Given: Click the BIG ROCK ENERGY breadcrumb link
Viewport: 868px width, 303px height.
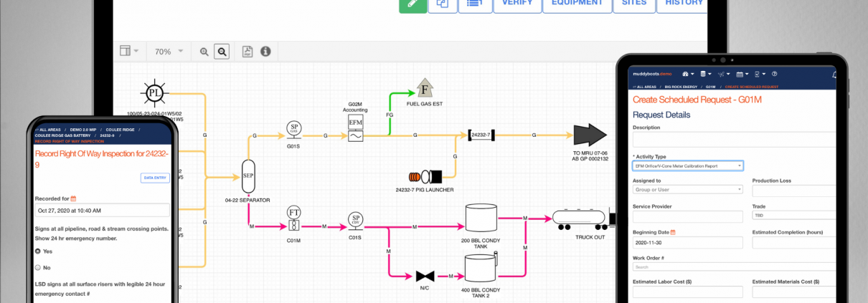Looking at the screenshot, I should tap(669, 87).
